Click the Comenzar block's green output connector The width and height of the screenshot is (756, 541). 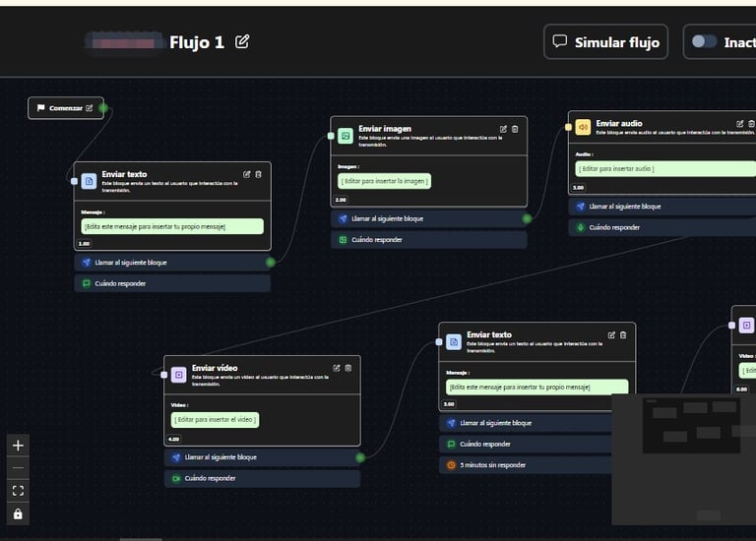coord(103,108)
